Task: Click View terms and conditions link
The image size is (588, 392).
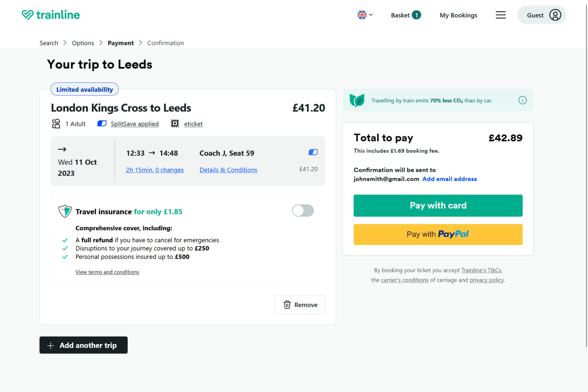Action: coord(107,272)
